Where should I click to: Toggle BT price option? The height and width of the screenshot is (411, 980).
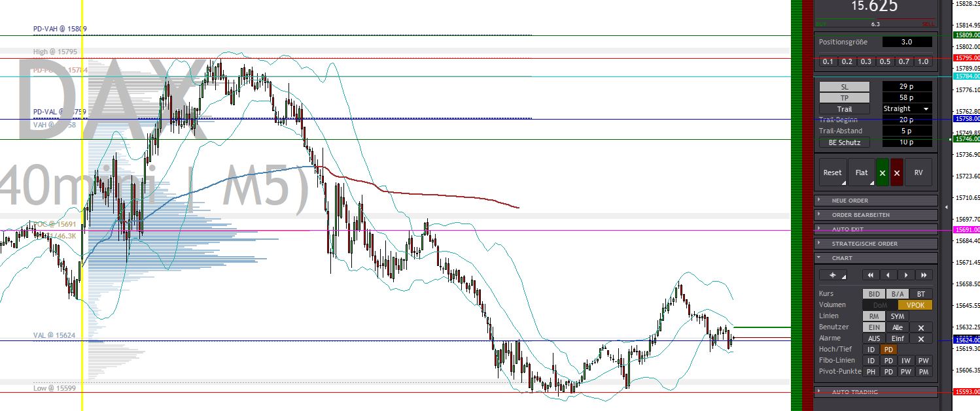pos(920,294)
